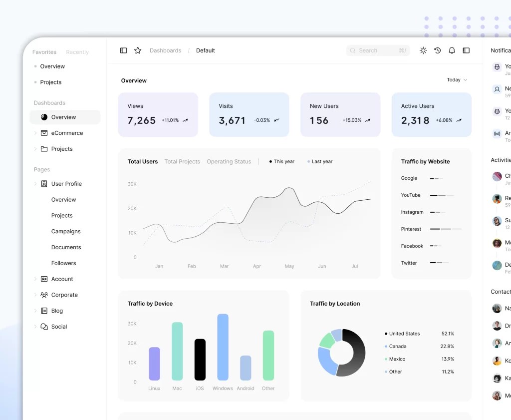
Task: Switch to the Total Projects tab
Action: point(182,162)
